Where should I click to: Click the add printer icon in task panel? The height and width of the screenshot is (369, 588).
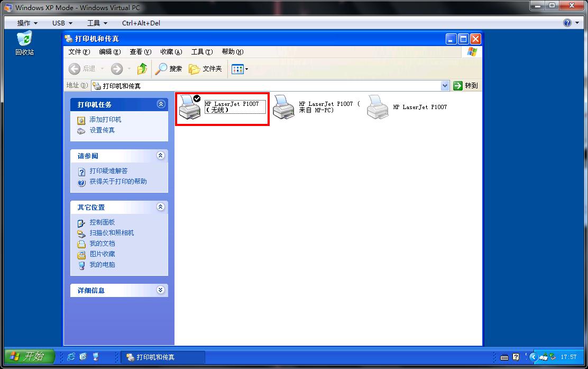pyautogui.click(x=81, y=121)
